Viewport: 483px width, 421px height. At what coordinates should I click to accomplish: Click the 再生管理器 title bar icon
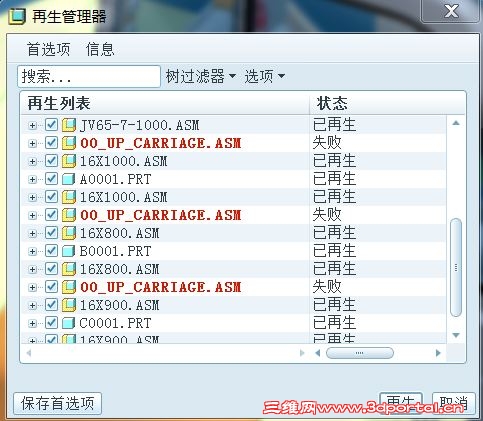click(x=17, y=16)
